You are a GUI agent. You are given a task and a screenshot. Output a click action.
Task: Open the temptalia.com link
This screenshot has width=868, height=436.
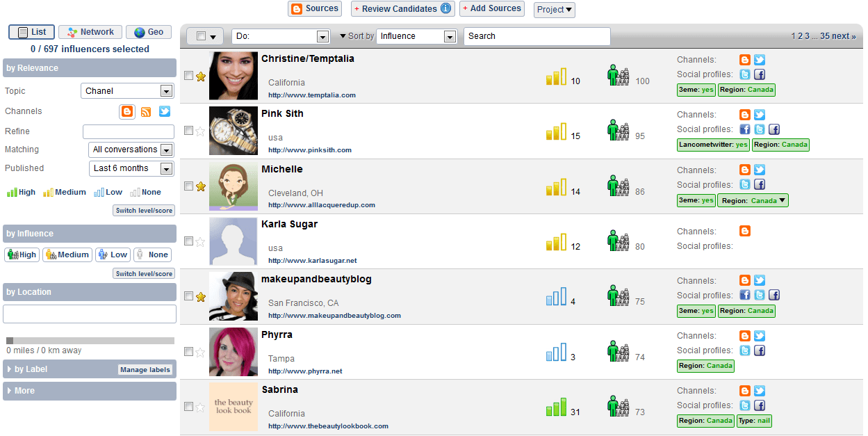tap(312, 95)
